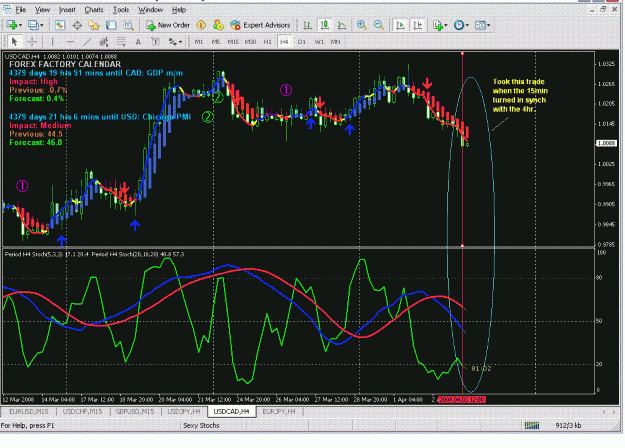
Task: Click the New Order button
Action: coord(168,26)
